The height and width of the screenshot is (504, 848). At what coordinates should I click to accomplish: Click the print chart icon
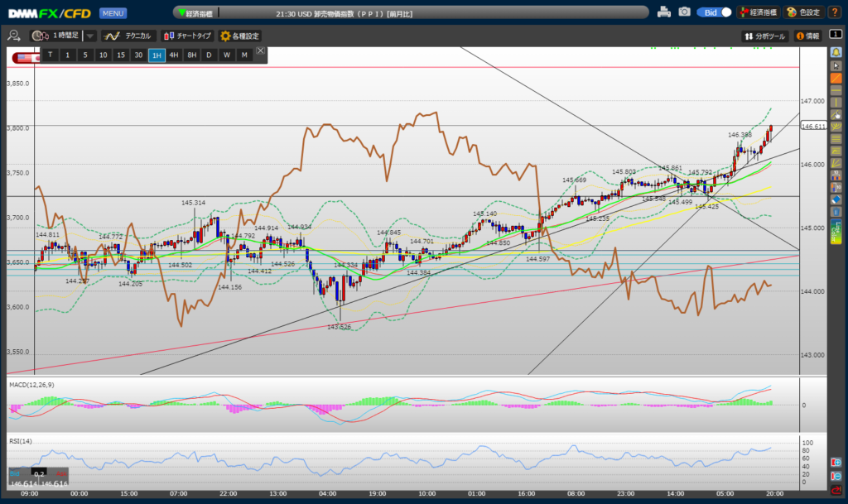(x=663, y=12)
